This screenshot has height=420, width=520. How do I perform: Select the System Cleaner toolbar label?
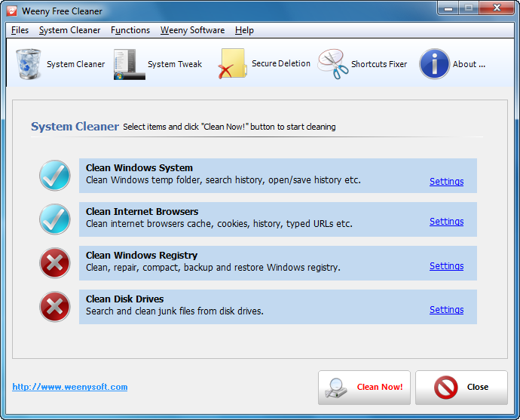pos(75,64)
